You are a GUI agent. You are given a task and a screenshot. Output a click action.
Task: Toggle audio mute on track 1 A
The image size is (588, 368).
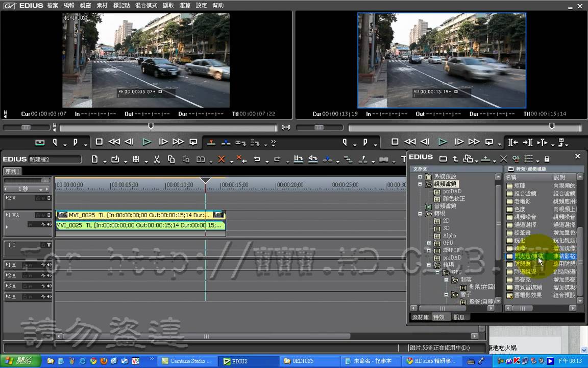[49, 265]
